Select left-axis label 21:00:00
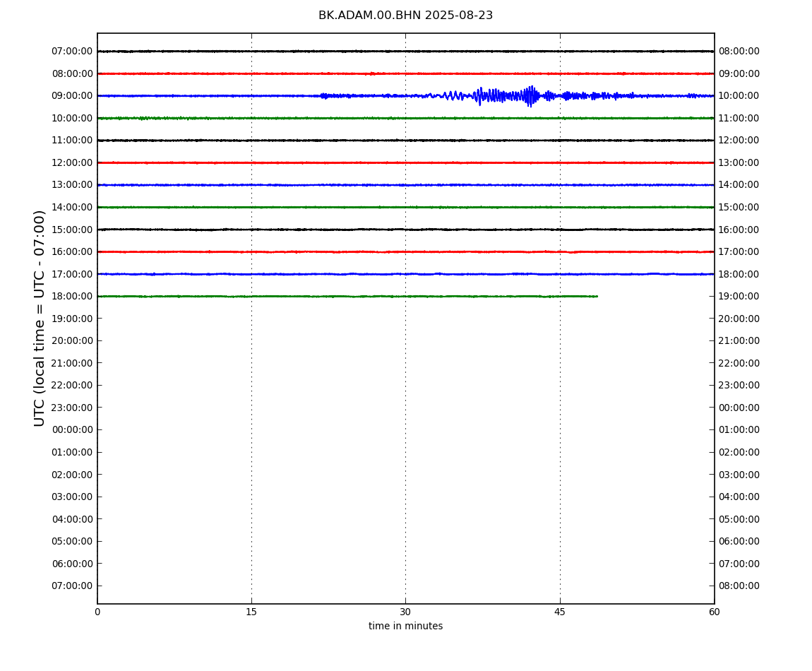This screenshot has height=671, width=812. 72,363
